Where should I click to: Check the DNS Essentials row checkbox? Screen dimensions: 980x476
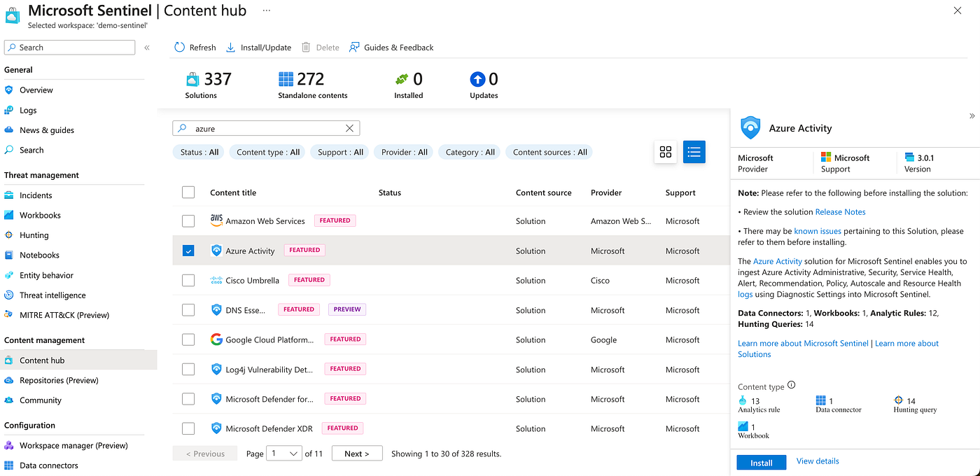(x=188, y=310)
